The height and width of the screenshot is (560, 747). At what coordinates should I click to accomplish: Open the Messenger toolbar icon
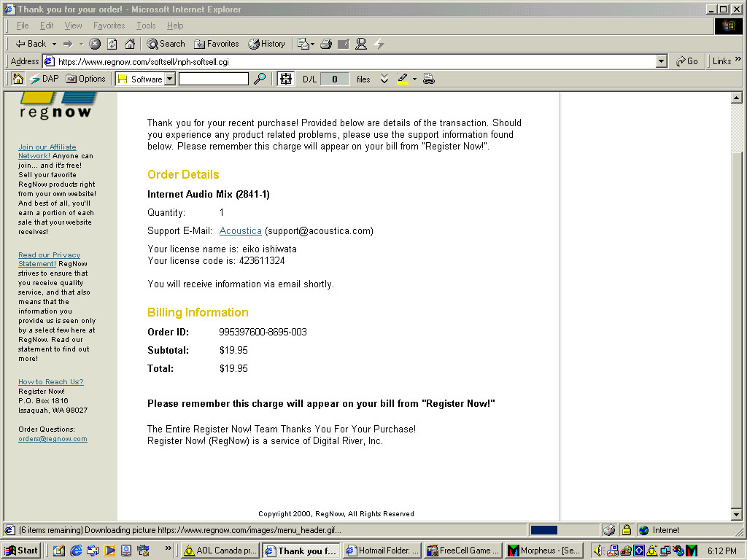[361, 44]
